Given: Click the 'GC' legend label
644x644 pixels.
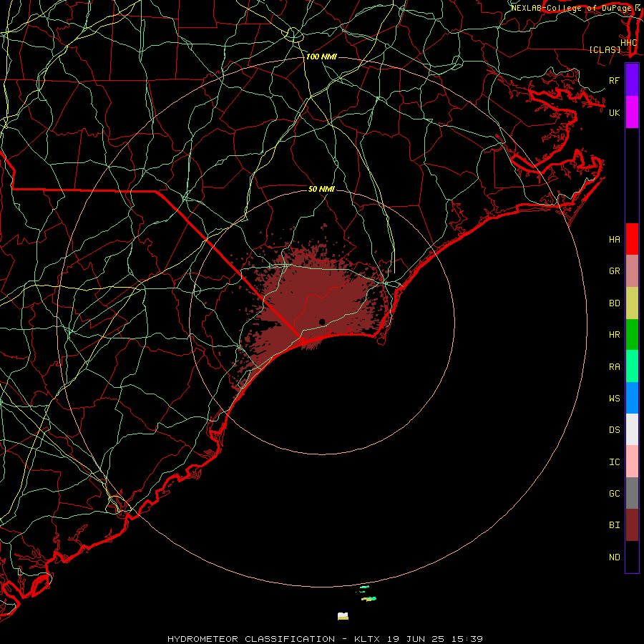Looking at the screenshot, I should click(x=615, y=494).
